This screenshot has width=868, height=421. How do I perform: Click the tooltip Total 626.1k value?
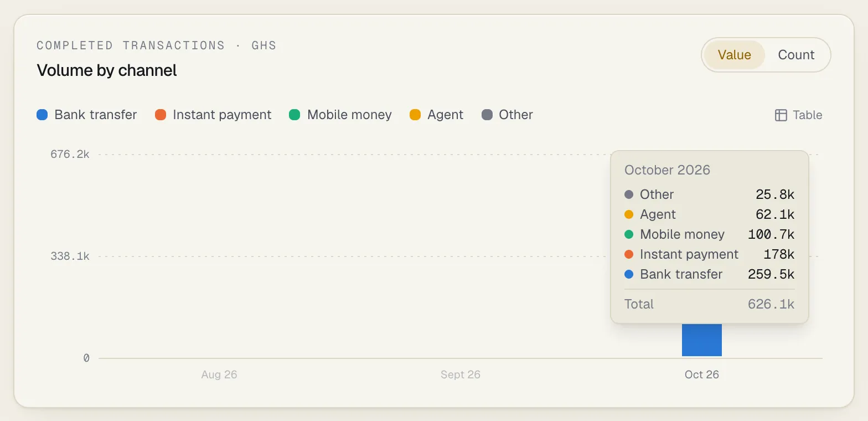[x=771, y=304]
